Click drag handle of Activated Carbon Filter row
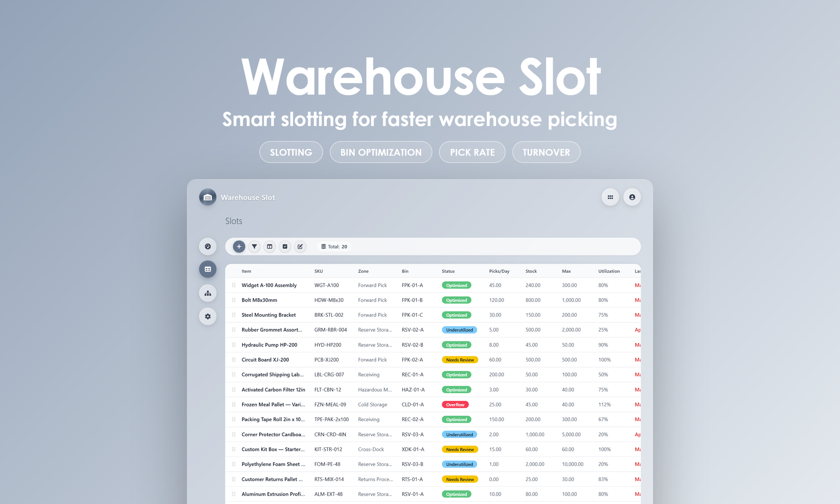 point(234,390)
